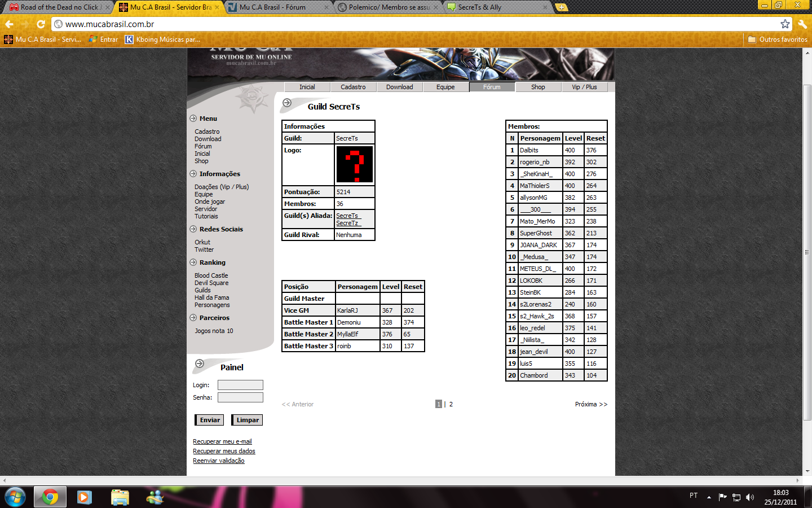Click the taskbar volume speaker icon
The height and width of the screenshot is (508, 812).
click(749, 497)
